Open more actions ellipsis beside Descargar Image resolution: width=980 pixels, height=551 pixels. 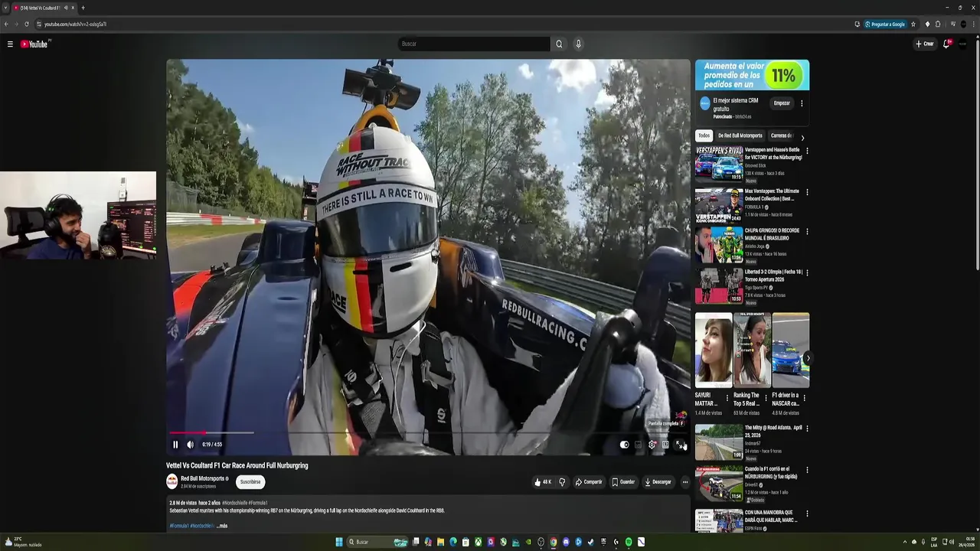[x=685, y=482]
